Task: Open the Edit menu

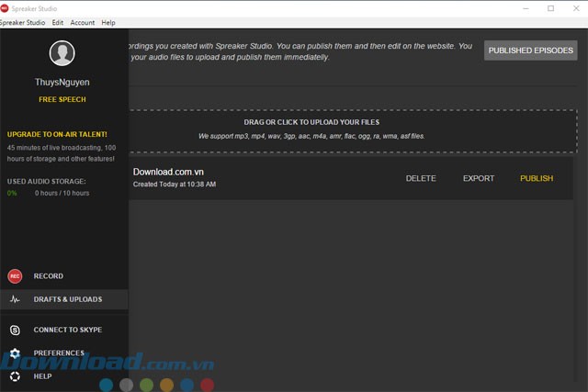Action: (58, 22)
